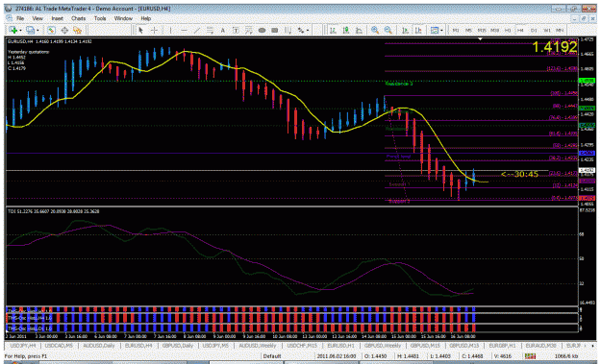Click the Zoom Out magnifier
The image size is (601, 364).
(388, 30)
